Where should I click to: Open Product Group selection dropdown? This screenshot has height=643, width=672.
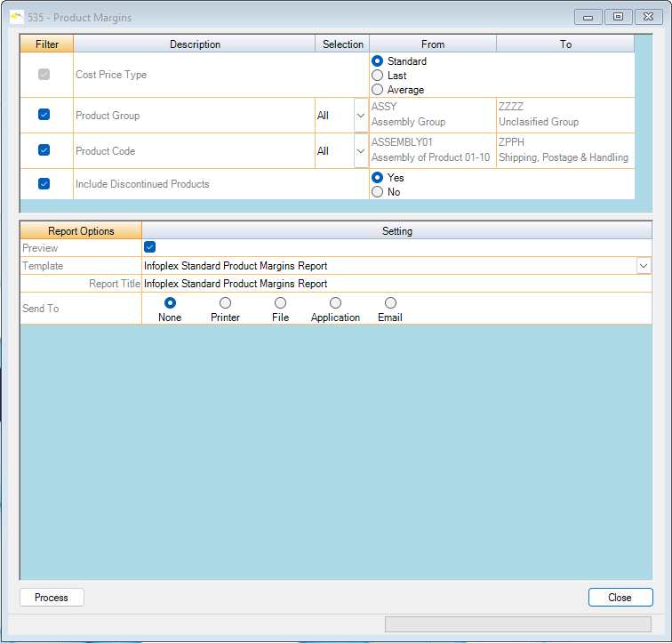361,116
